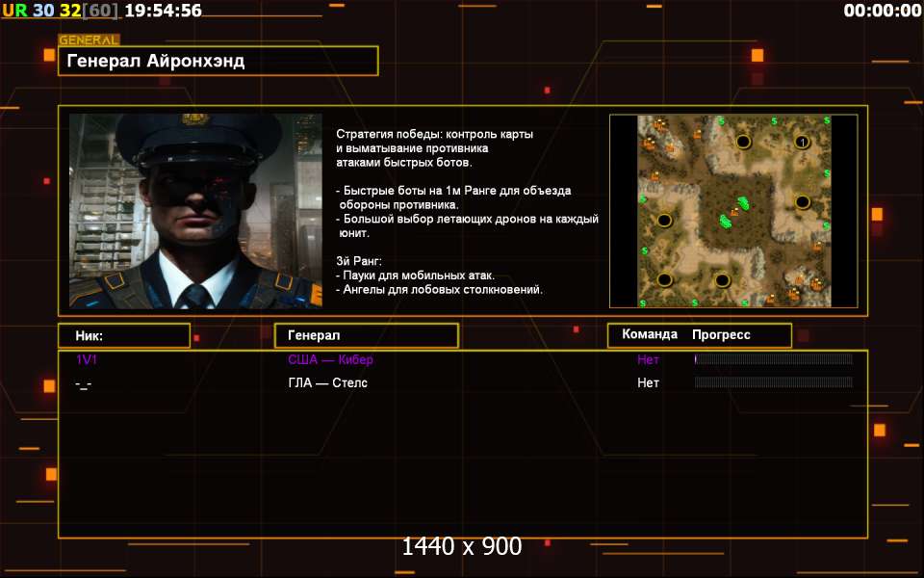Click the 3й Ранг: heading
The width and height of the screenshot is (924, 578).
(358, 261)
